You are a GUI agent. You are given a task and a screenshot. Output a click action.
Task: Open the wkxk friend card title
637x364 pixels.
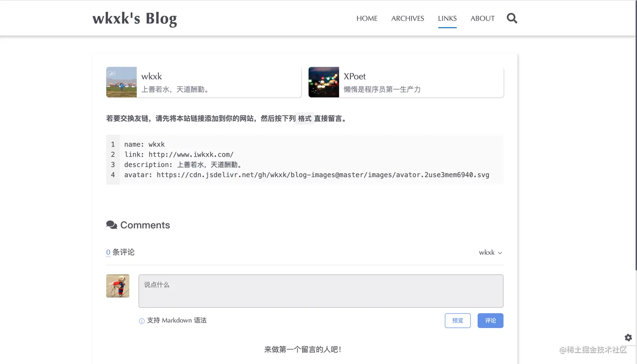pyautogui.click(x=152, y=76)
